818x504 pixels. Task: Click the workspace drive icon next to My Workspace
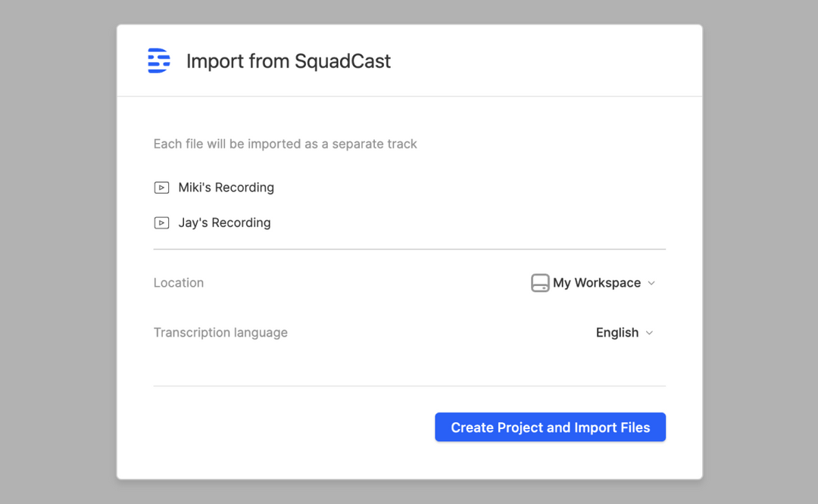(x=539, y=282)
